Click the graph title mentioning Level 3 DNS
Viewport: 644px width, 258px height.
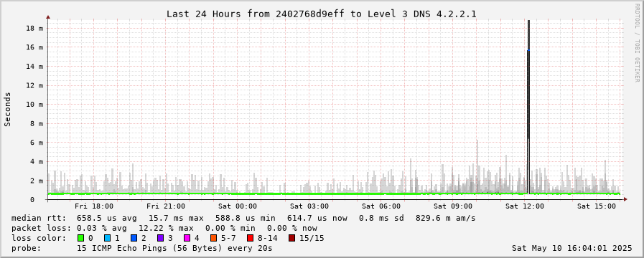(321, 14)
